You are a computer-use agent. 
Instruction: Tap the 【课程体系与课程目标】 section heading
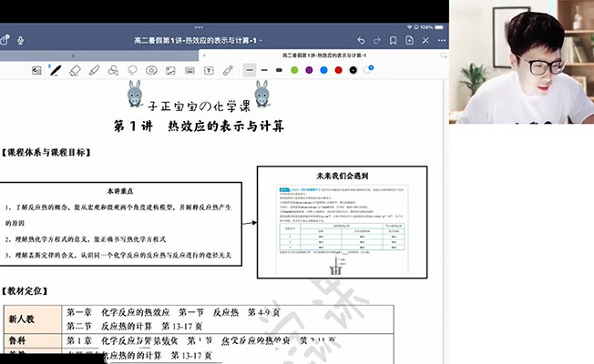[46, 153]
